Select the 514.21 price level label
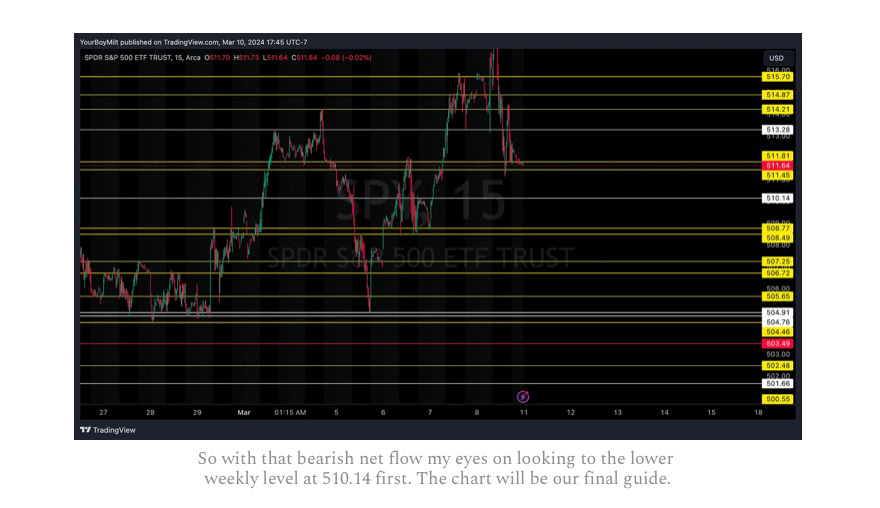 777,109
